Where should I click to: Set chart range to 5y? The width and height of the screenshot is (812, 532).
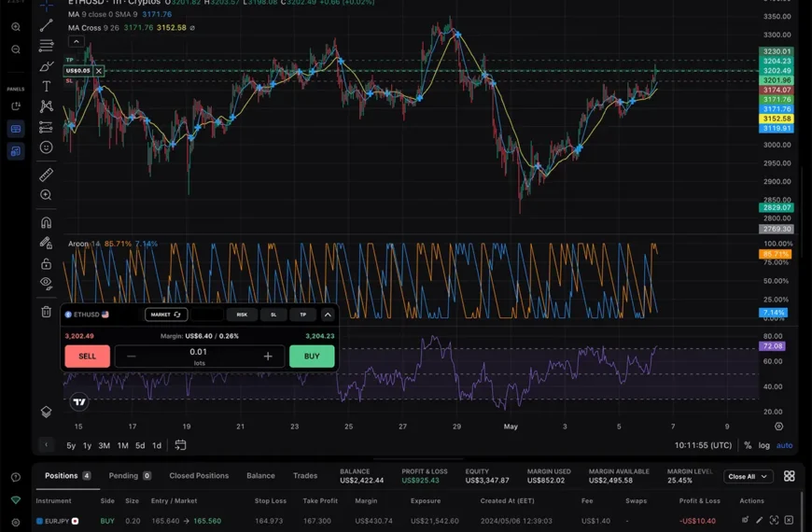pyautogui.click(x=71, y=445)
